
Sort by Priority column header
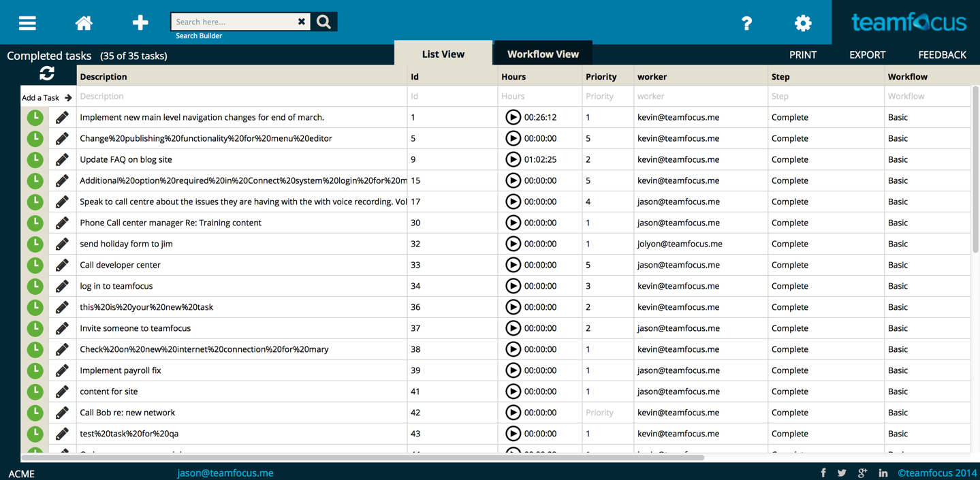point(601,77)
